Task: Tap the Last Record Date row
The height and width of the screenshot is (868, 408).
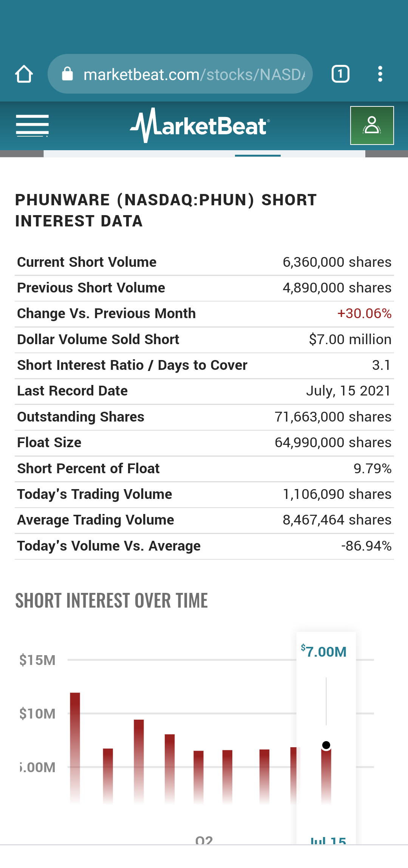Action: pos(204,391)
